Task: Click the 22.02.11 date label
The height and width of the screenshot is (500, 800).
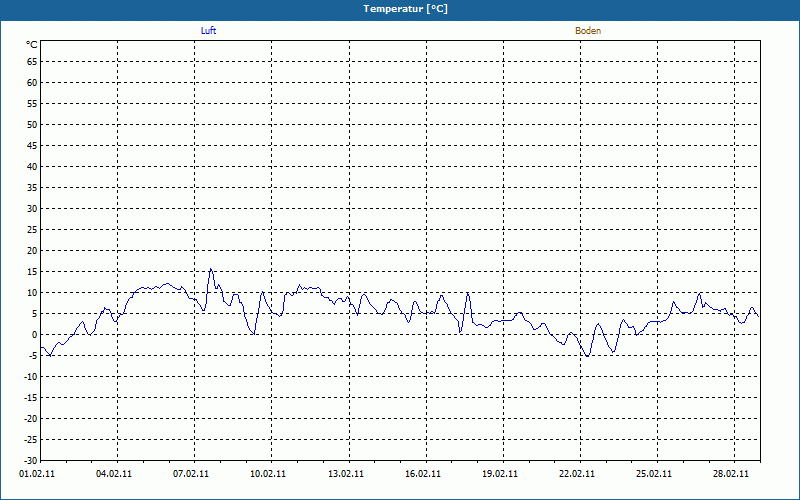Action: [x=577, y=473]
